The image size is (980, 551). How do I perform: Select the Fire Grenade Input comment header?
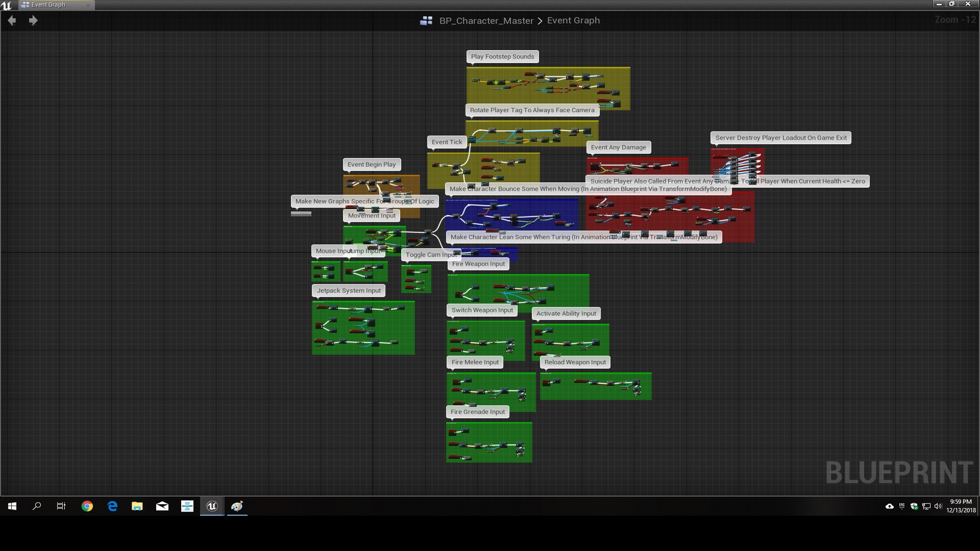coord(477,412)
